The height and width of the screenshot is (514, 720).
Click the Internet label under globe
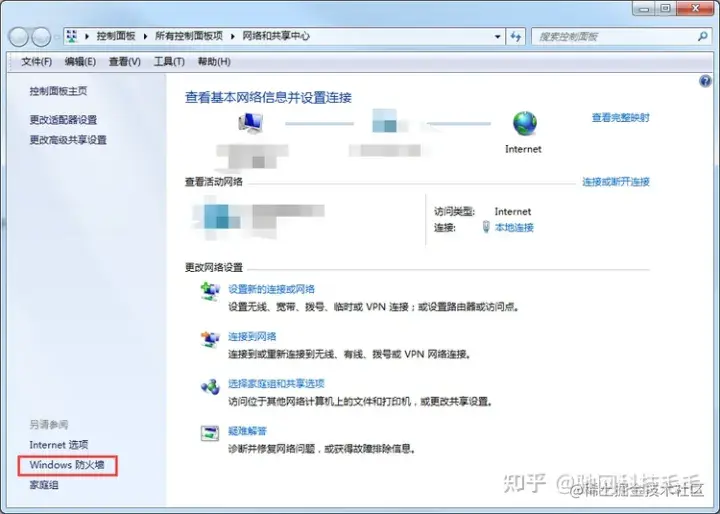click(x=523, y=149)
